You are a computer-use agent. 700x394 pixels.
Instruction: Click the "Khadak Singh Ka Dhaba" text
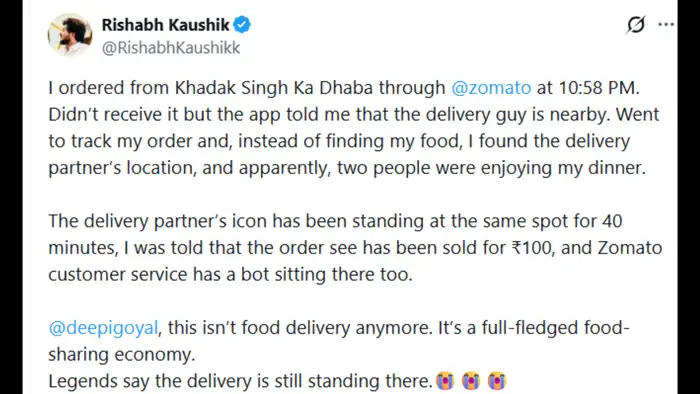tap(274, 88)
